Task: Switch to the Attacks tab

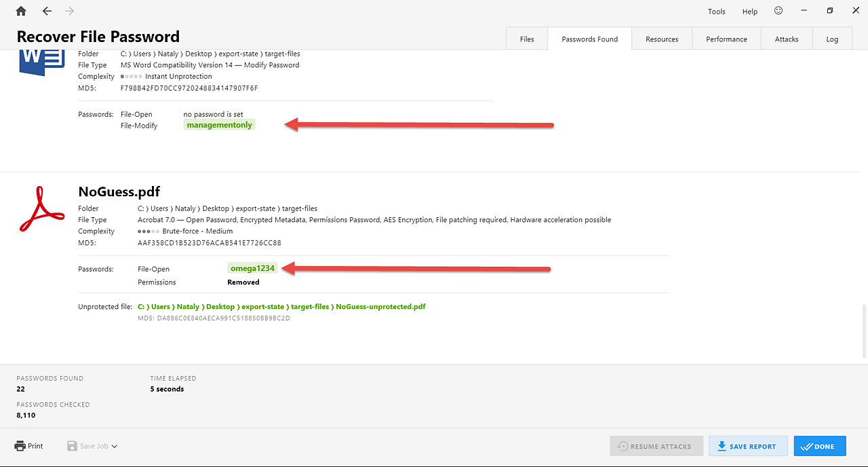Action: pos(787,39)
